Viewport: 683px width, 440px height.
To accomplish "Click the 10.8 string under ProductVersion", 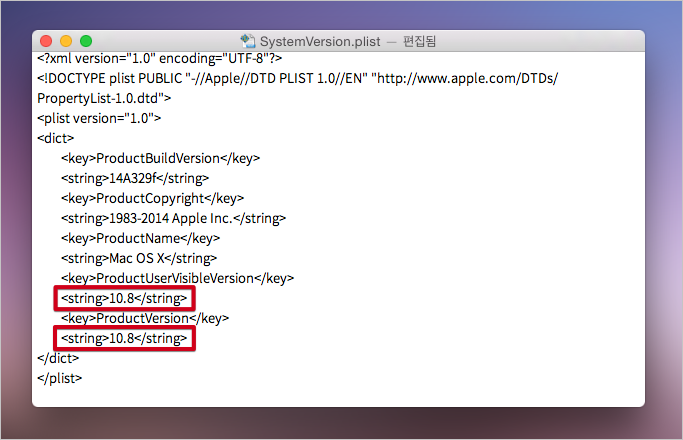I will pos(124,339).
